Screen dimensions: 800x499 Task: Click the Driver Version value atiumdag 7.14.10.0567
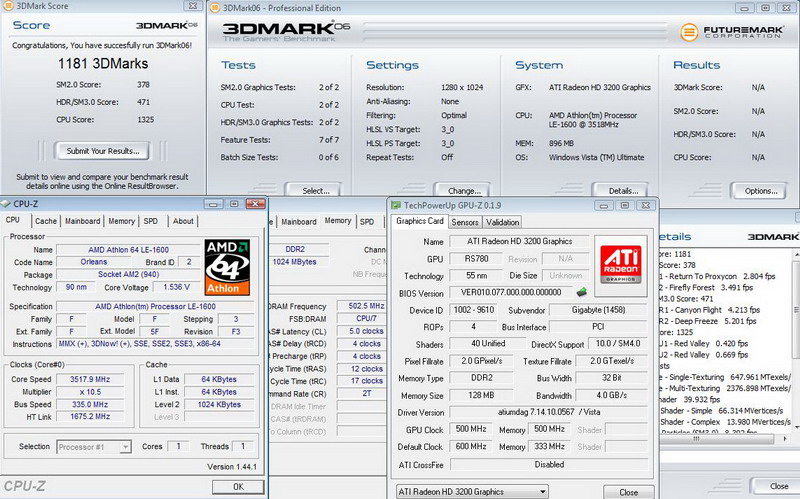click(548, 412)
